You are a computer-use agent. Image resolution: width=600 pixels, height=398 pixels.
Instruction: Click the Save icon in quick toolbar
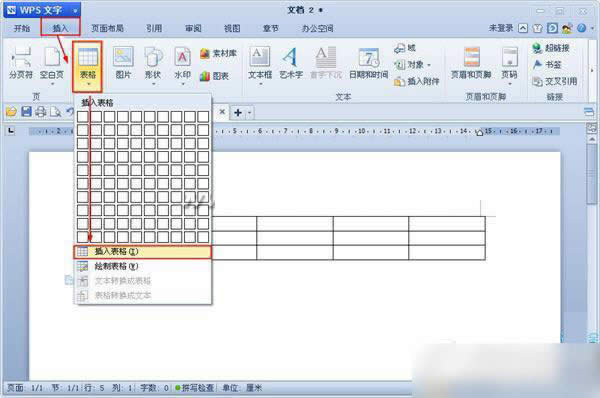[x=26, y=112]
